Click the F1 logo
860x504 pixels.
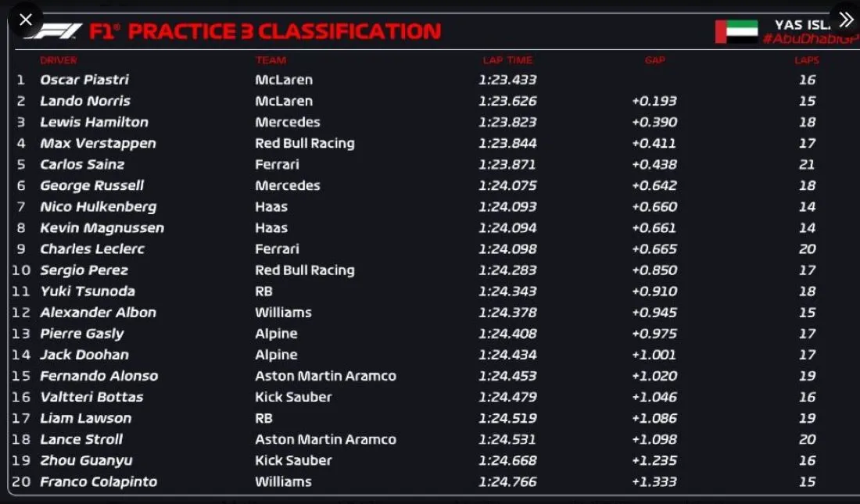(53, 31)
